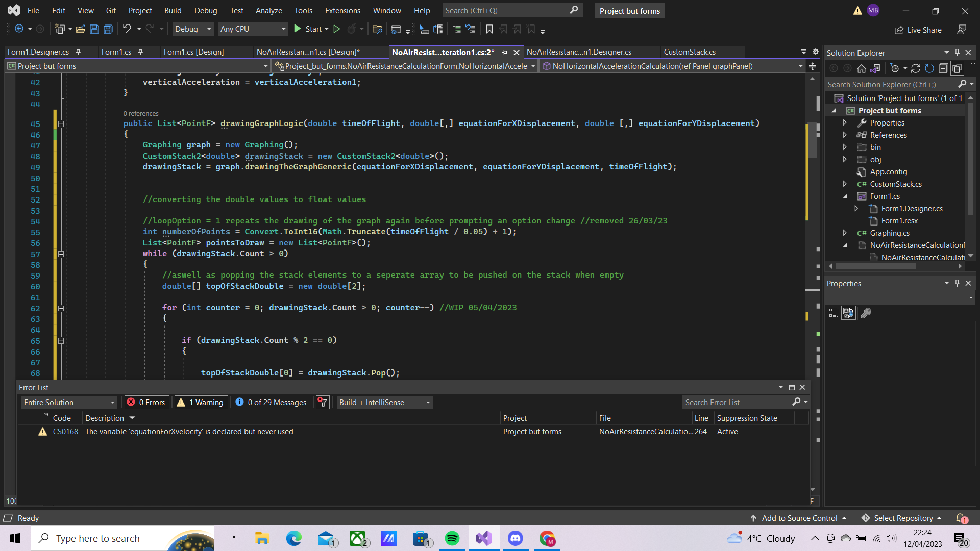Click Add to Source Control
The height and width of the screenshot is (551, 980).
(799, 518)
